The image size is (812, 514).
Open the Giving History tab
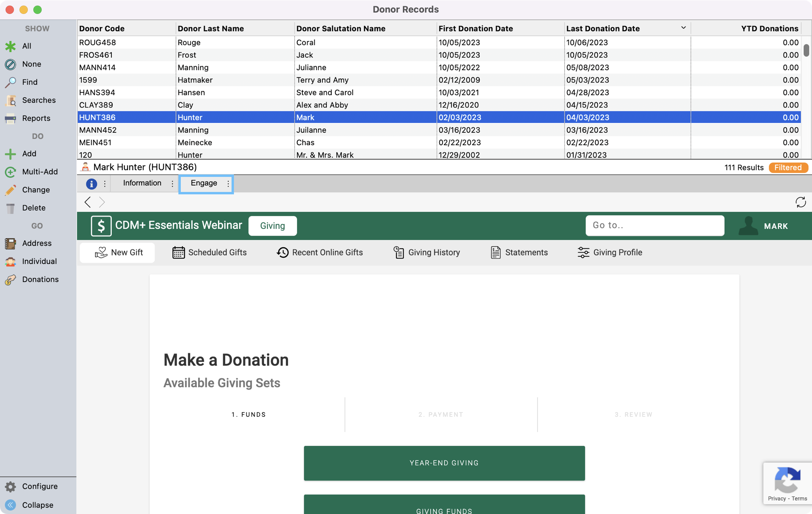[427, 253]
